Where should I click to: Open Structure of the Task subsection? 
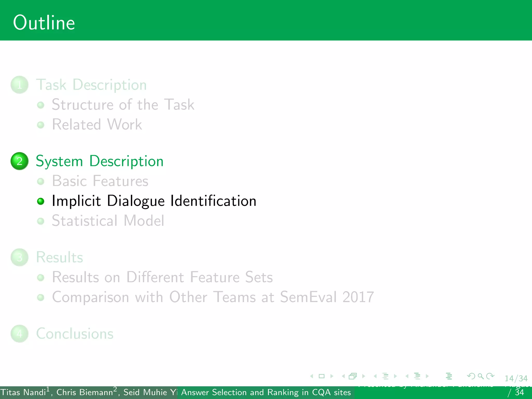[x=123, y=104]
